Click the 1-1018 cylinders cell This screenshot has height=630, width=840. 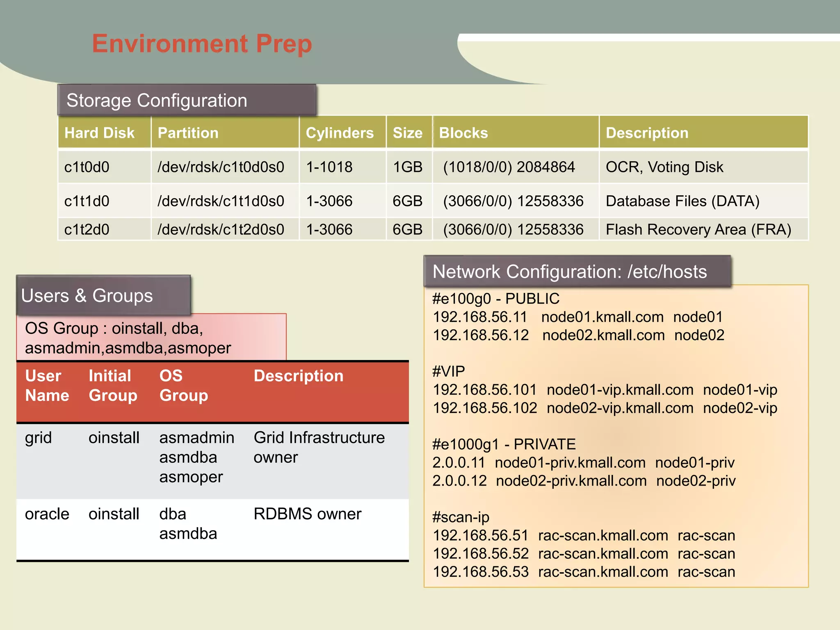pos(343,167)
